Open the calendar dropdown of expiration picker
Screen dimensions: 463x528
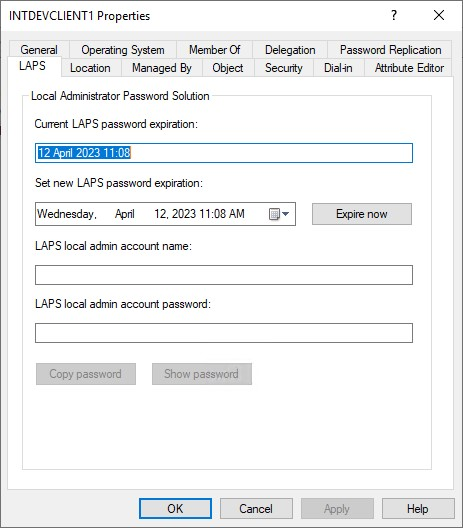[279, 214]
